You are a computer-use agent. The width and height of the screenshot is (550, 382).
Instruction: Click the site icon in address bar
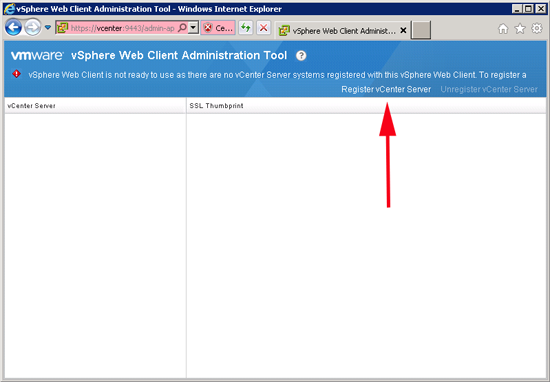point(62,28)
